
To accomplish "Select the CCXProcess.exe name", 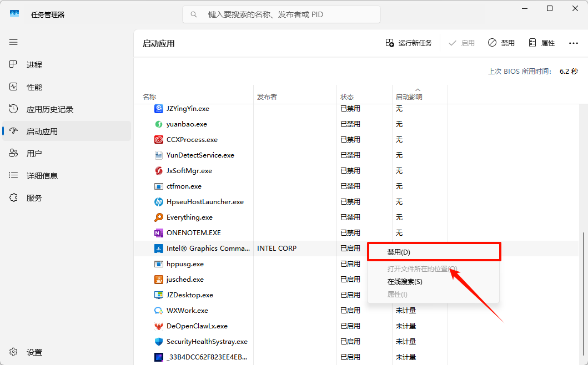I will 192,140.
